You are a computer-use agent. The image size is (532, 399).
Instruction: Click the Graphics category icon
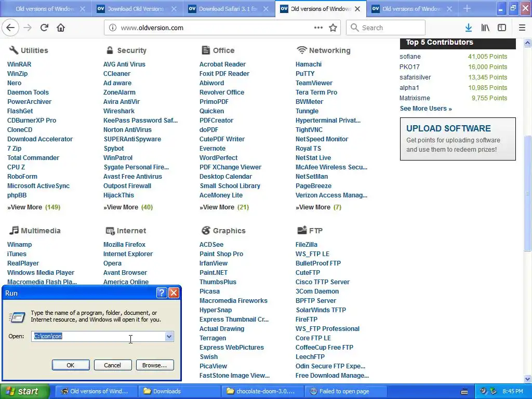pos(206,230)
